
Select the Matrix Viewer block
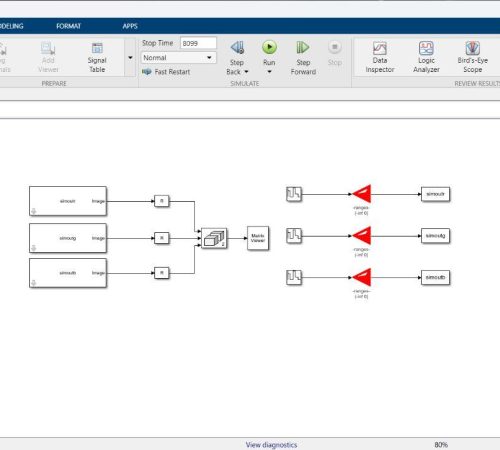tap(258, 238)
